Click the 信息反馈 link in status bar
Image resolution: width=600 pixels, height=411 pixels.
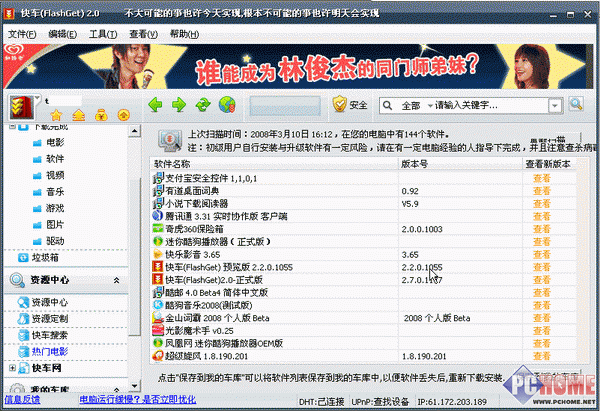pos(22,400)
